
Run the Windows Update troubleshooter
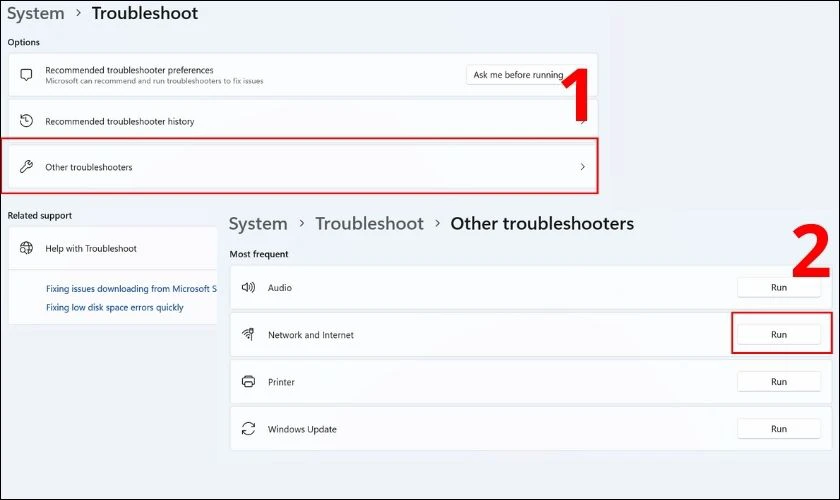(x=779, y=429)
